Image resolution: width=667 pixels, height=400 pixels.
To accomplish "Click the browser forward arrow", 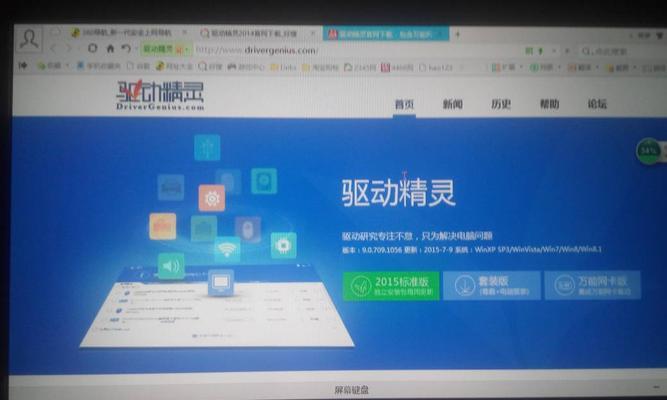I will tap(69, 49).
